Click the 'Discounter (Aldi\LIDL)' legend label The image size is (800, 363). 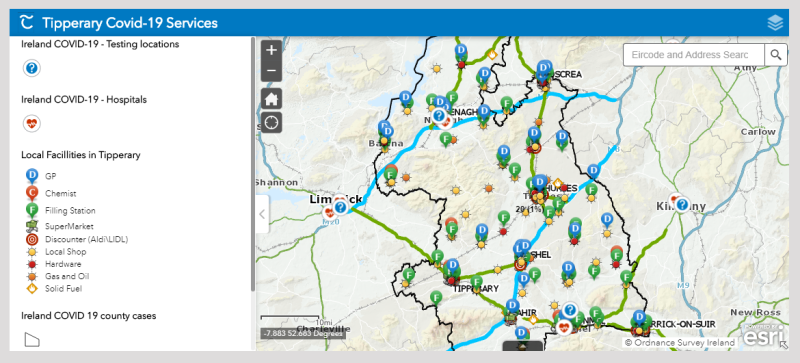(87, 239)
